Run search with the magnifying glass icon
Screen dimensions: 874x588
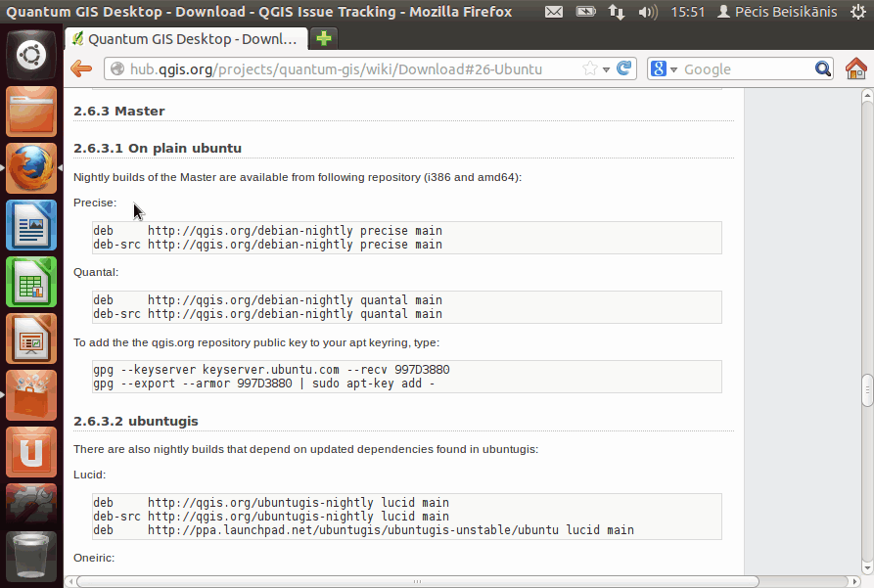[x=823, y=69]
